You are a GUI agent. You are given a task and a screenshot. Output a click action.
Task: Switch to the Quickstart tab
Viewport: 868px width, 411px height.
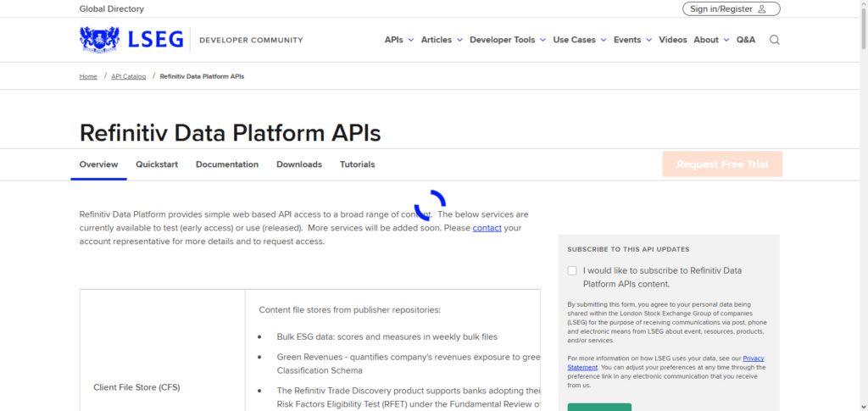click(157, 164)
